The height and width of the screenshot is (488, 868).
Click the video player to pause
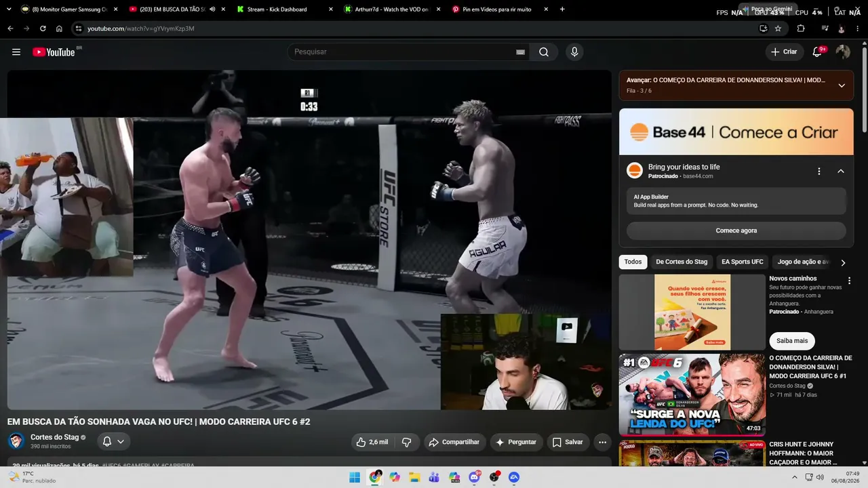pyautogui.click(x=309, y=240)
